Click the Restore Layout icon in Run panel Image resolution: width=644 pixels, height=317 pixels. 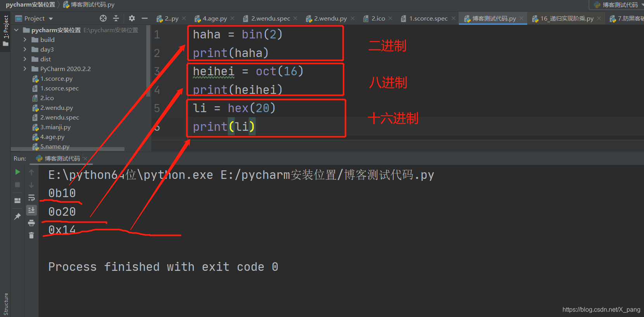click(17, 201)
